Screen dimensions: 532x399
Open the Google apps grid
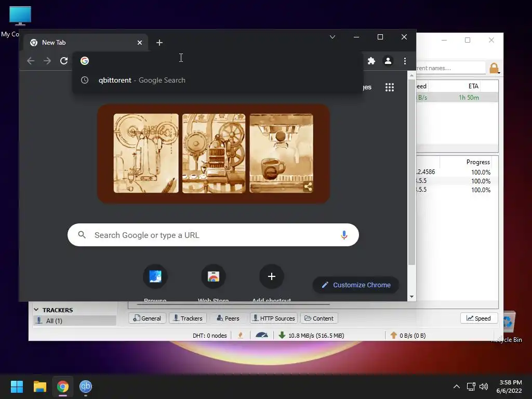(x=390, y=87)
